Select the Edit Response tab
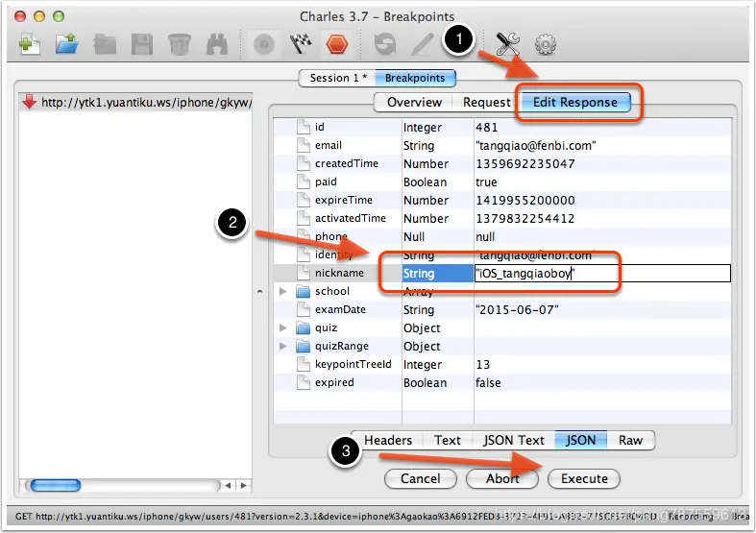This screenshot has height=533, width=756. click(x=574, y=102)
